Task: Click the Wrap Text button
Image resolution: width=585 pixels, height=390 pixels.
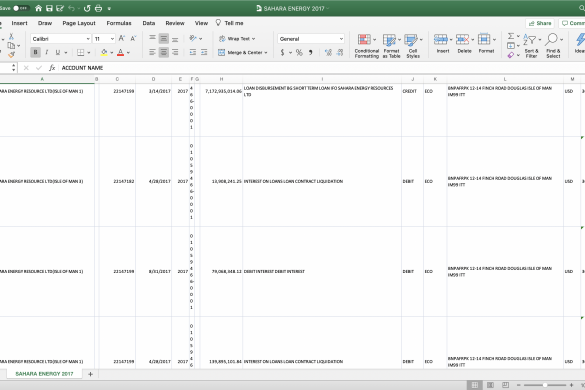Action: (x=237, y=39)
